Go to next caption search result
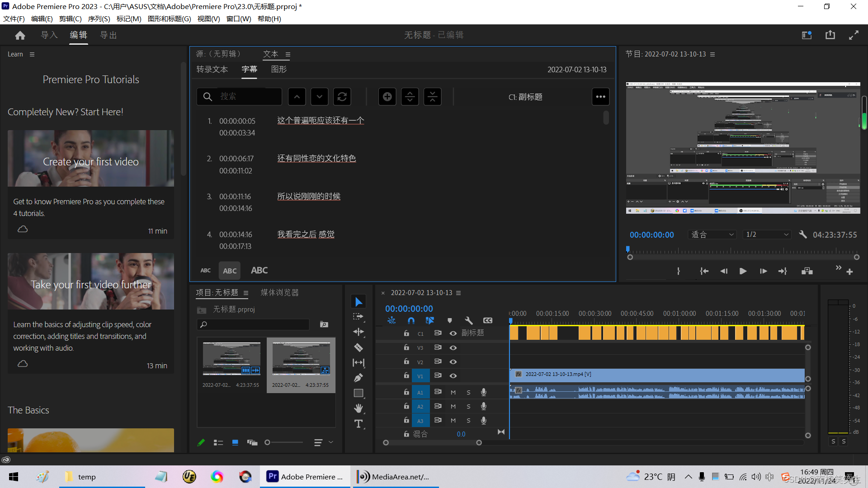 point(319,97)
